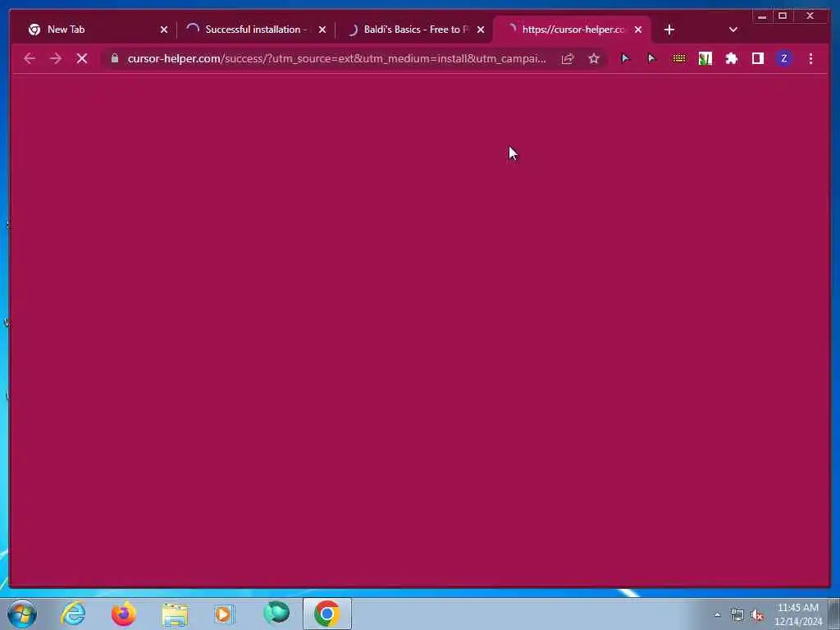Open Windows Explorer from the taskbar
Screen dimensions: 840x630
point(175,614)
